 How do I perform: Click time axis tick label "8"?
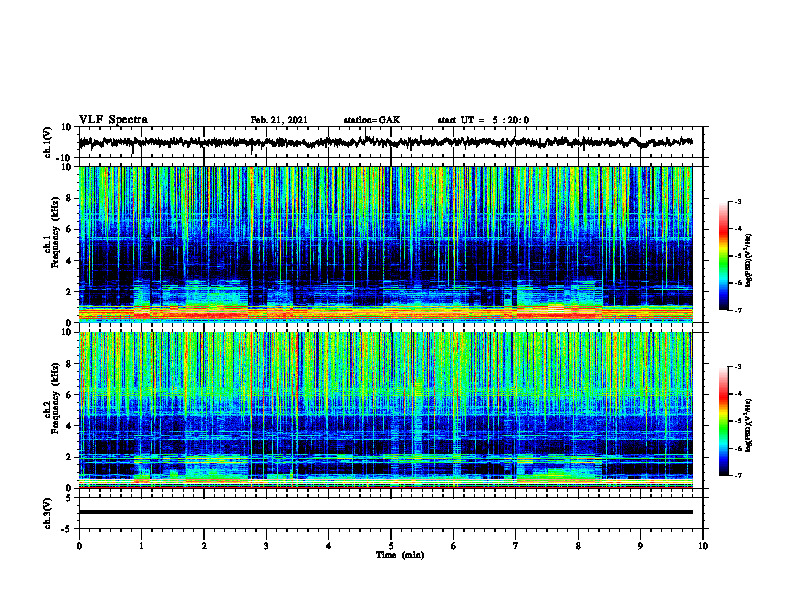[578, 546]
